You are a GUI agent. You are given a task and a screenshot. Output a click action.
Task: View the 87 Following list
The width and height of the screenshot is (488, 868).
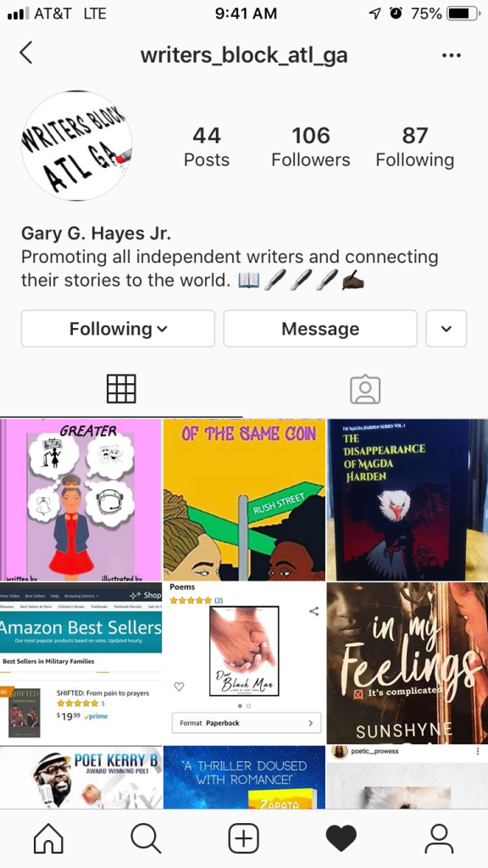coord(415,147)
